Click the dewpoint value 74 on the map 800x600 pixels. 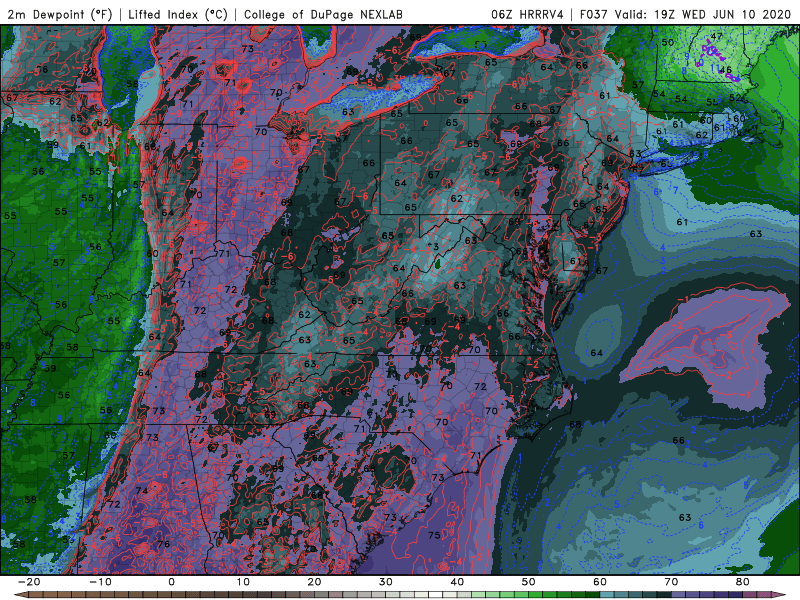(142, 491)
